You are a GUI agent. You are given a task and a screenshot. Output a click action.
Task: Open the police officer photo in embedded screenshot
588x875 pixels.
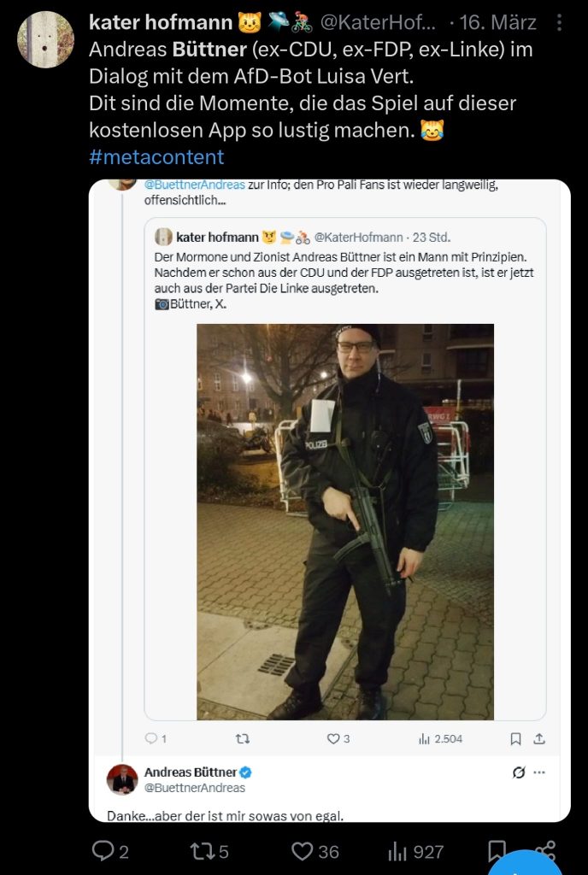pos(345,521)
